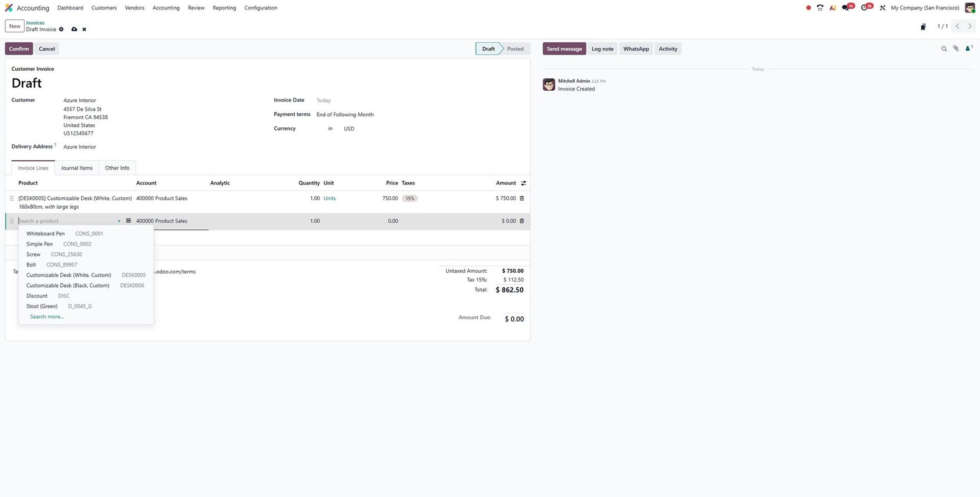Open the activities clock icon
This screenshot has width=980, height=497.
(x=864, y=8)
